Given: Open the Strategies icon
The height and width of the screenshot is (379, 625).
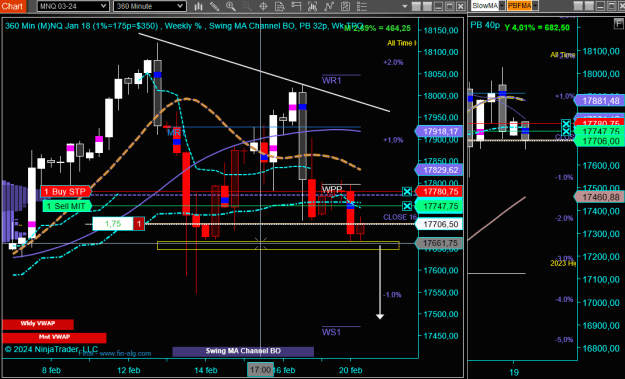Looking at the screenshot, I should pos(345,6).
